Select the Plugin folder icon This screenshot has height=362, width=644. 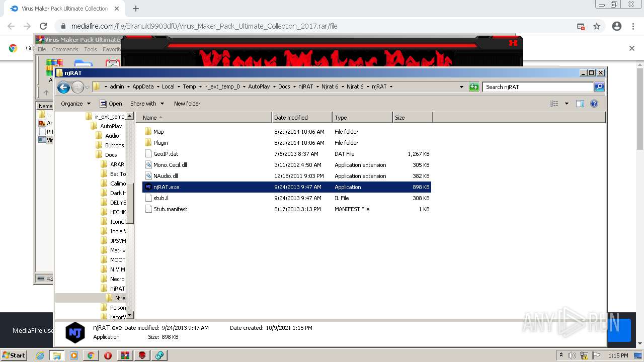click(x=148, y=143)
